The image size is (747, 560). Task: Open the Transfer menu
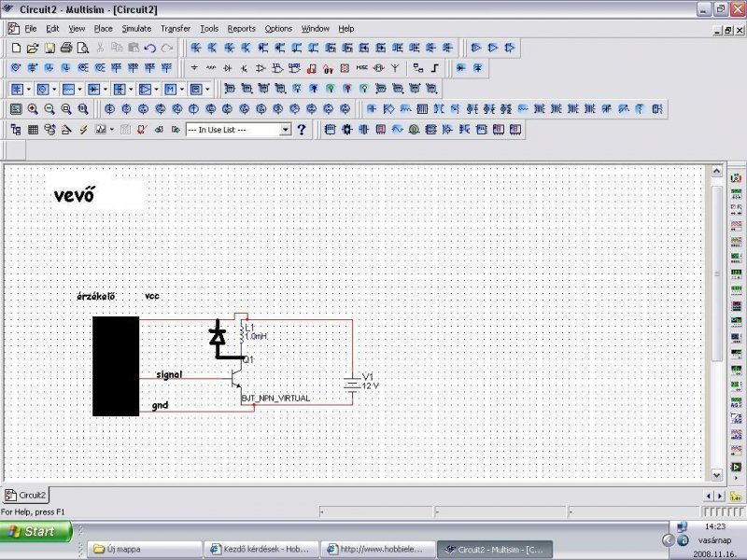176,29
